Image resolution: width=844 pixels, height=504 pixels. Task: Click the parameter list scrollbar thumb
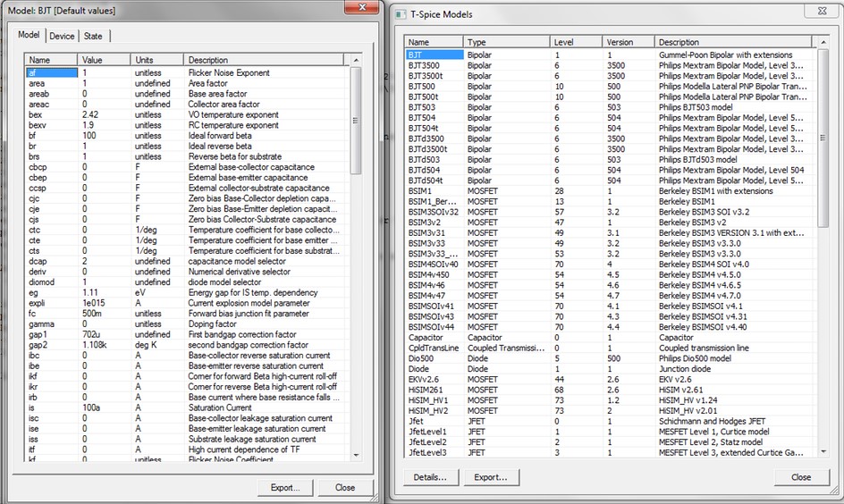(x=356, y=121)
